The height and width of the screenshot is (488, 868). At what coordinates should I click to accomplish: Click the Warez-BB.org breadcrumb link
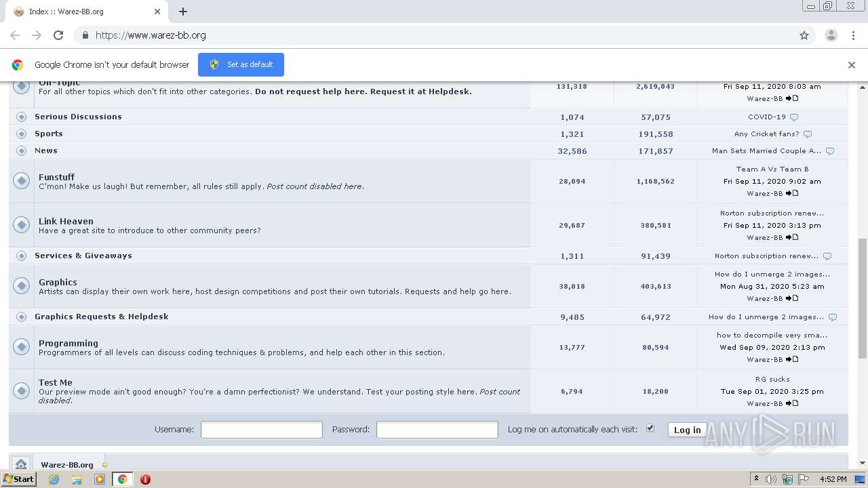(x=67, y=465)
